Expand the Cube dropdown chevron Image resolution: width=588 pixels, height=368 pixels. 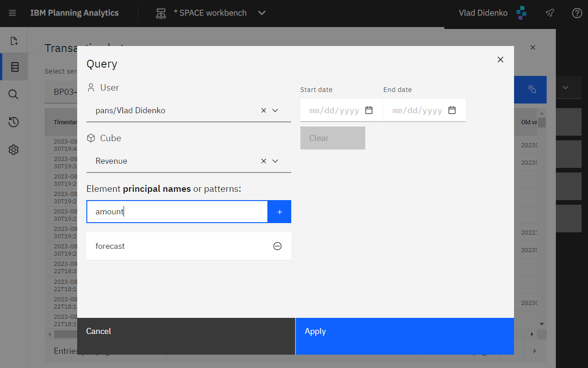click(275, 161)
